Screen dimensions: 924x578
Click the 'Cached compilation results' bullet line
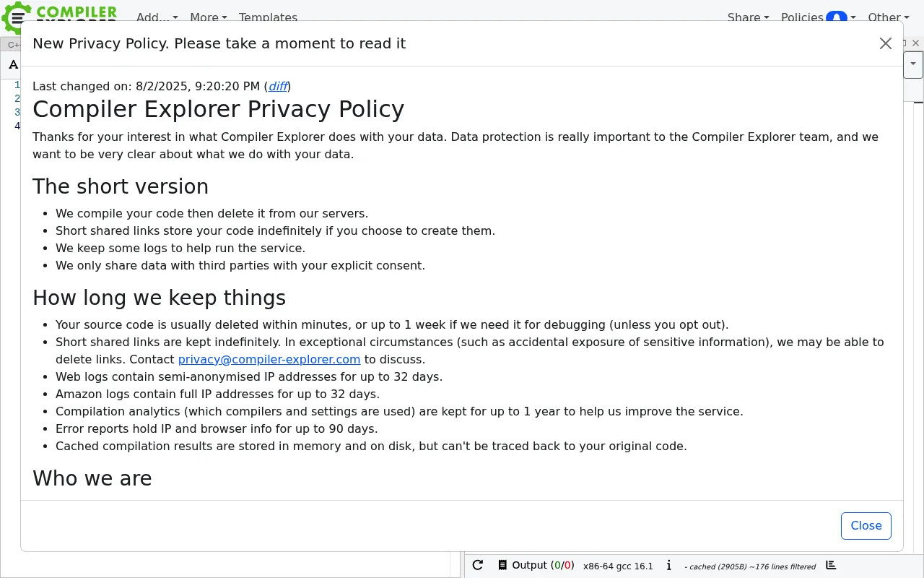click(x=371, y=446)
